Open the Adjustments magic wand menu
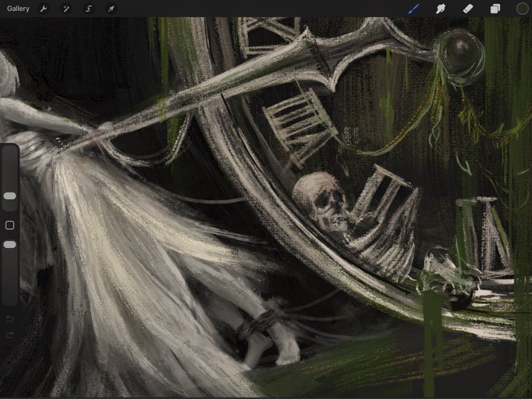Viewport: 532px width, 399px height. point(66,9)
